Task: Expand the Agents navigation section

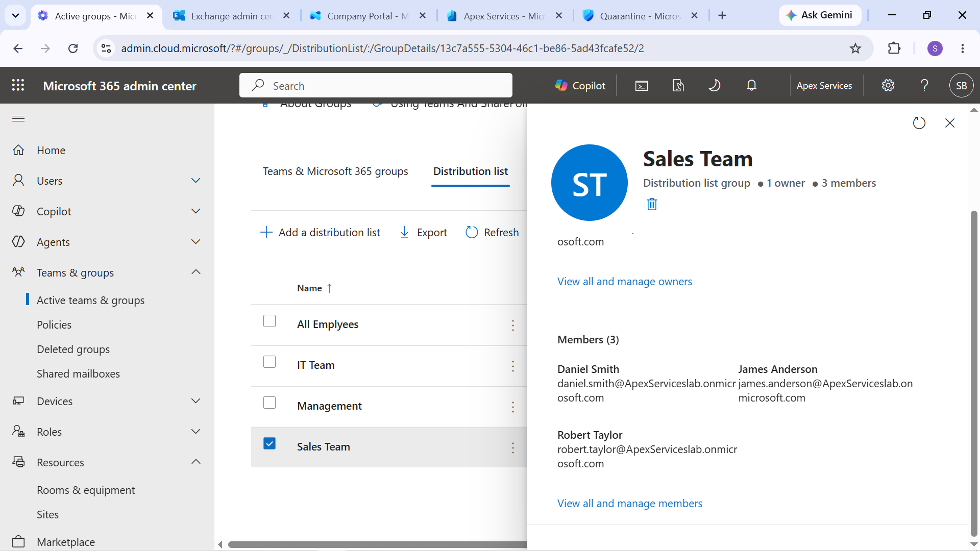Action: click(195, 242)
